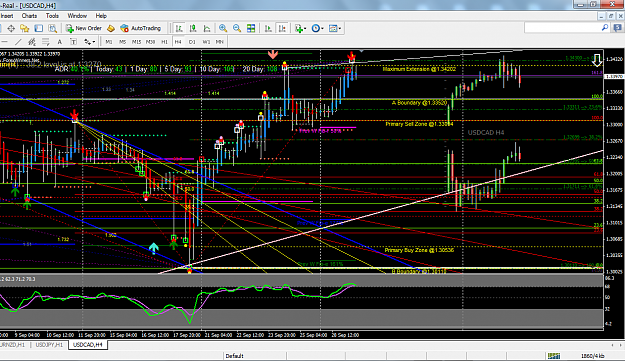Image resolution: width=625 pixels, height=361 pixels.
Task: Select the Text Label tool
Action: pos(73,41)
